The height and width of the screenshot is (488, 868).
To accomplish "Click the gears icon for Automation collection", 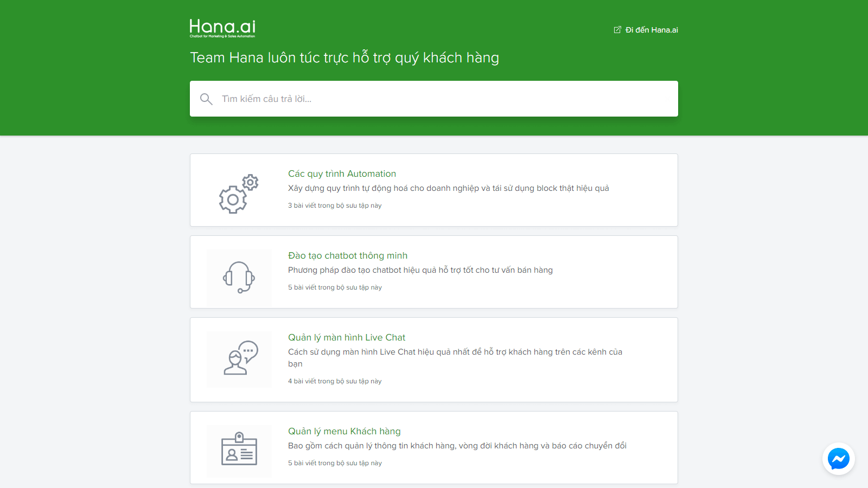I will click(239, 194).
